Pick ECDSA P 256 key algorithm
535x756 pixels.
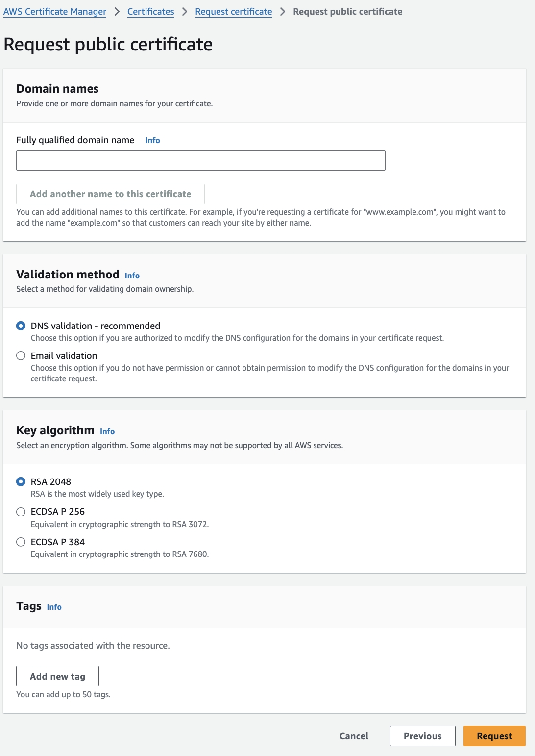pyautogui.click(x=21, y=512)
